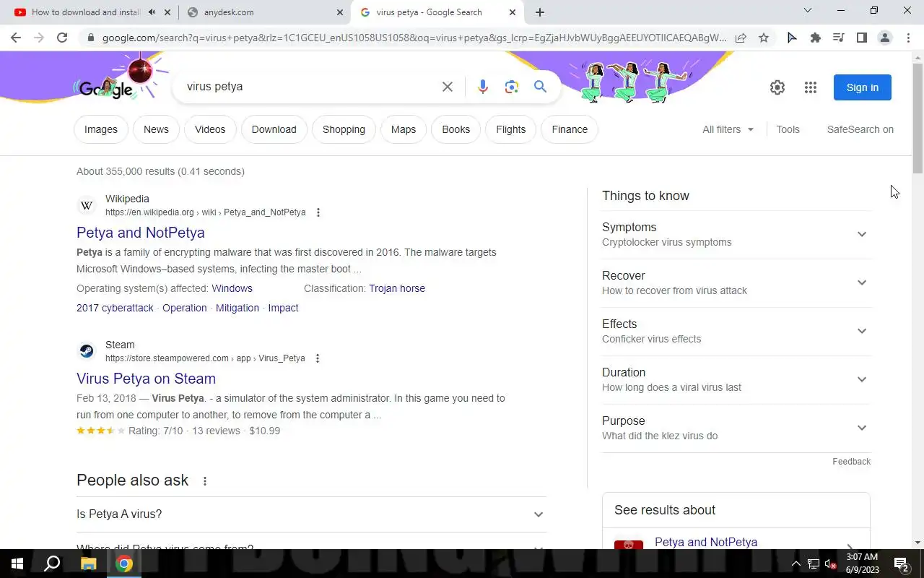Expand the Purpose section
This screenshot has width=924, height=578.
click(736, 428)
